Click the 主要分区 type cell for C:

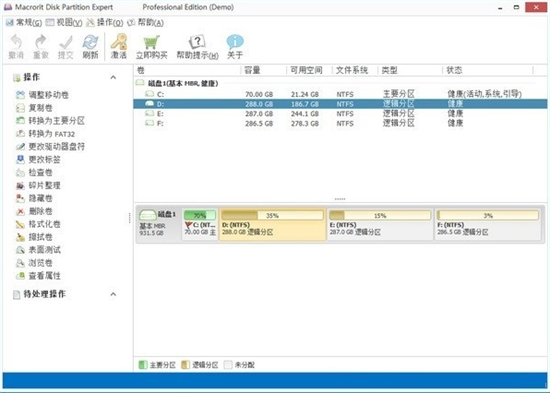[398, 94]
